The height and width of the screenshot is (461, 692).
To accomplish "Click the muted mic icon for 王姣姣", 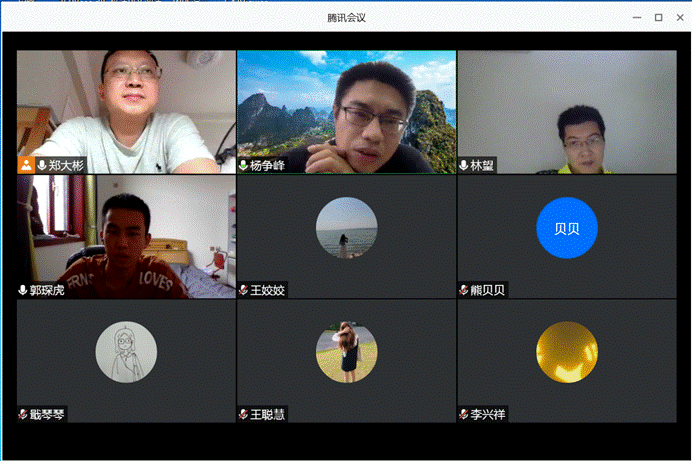I will point(243,290).
